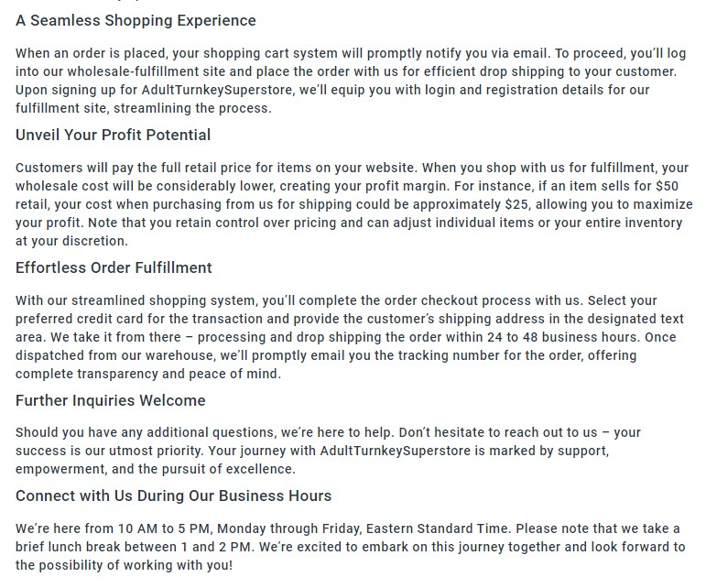Click the word 'AdultTurnkeySuperstore' in the first paragraph
This screenshot has width=706, height=588.
[217, 90]
